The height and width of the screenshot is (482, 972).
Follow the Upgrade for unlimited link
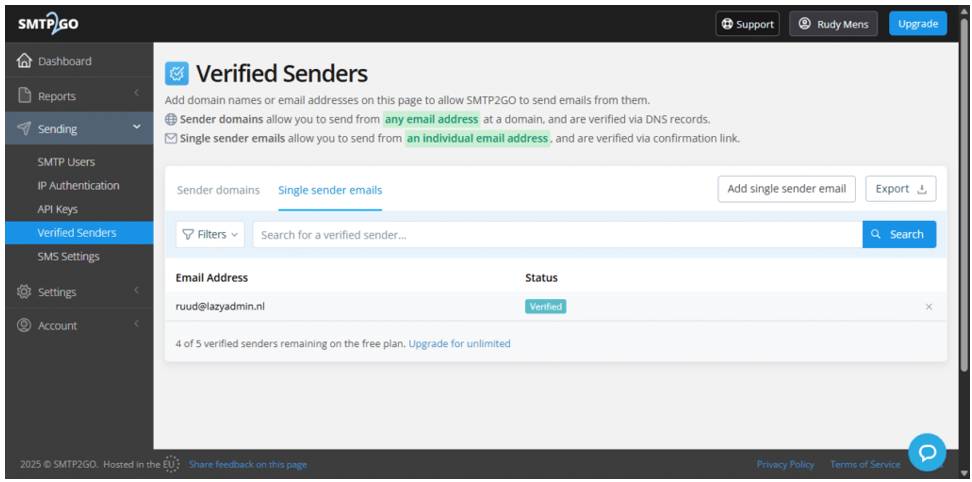click(x=459, y=343)
